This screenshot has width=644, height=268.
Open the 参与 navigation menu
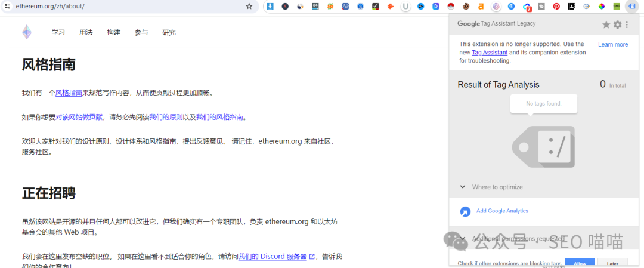141,32
